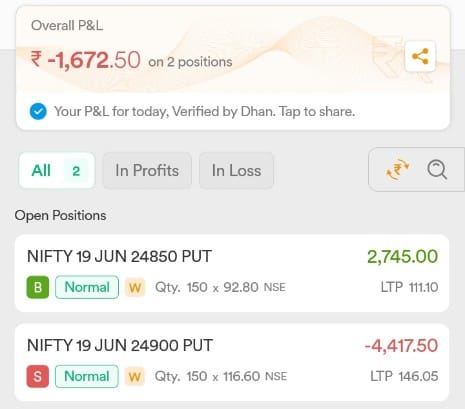Switch to the In Loss filter

(x=236, y=171)
